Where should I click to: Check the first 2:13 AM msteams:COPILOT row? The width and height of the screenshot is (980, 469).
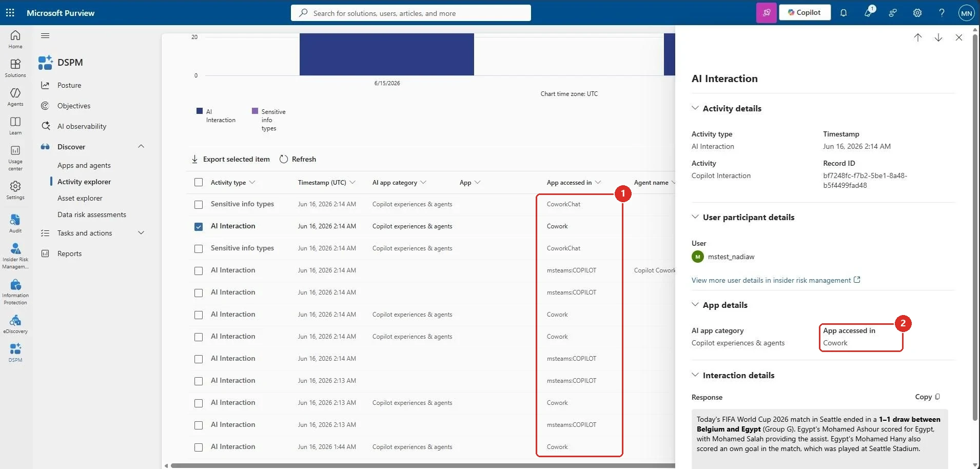(199, 381)
